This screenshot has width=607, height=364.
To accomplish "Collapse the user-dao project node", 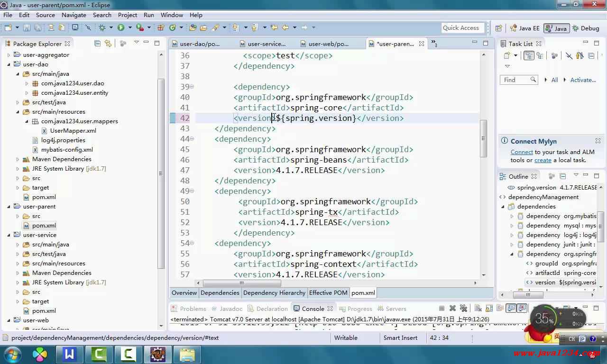I will click(9, 64).
